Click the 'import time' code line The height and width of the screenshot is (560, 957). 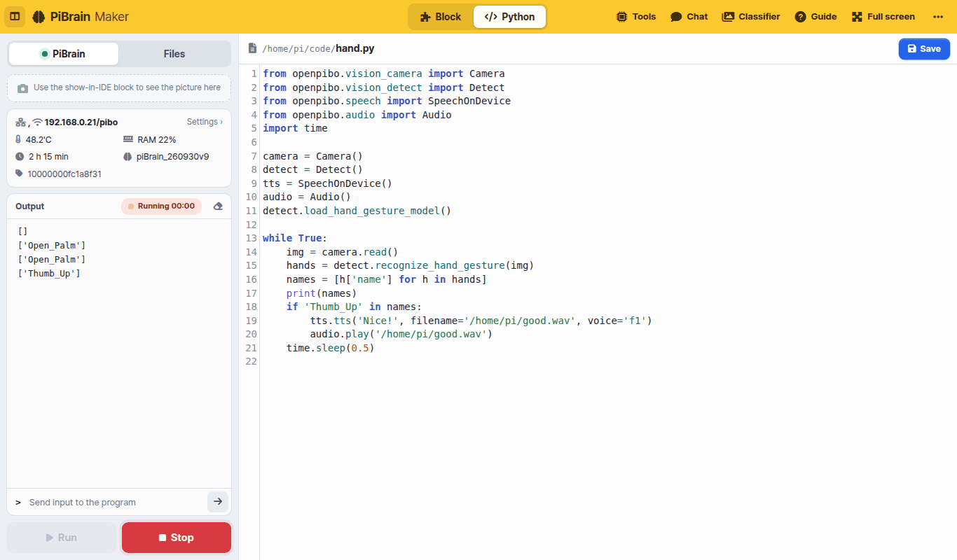295,128
